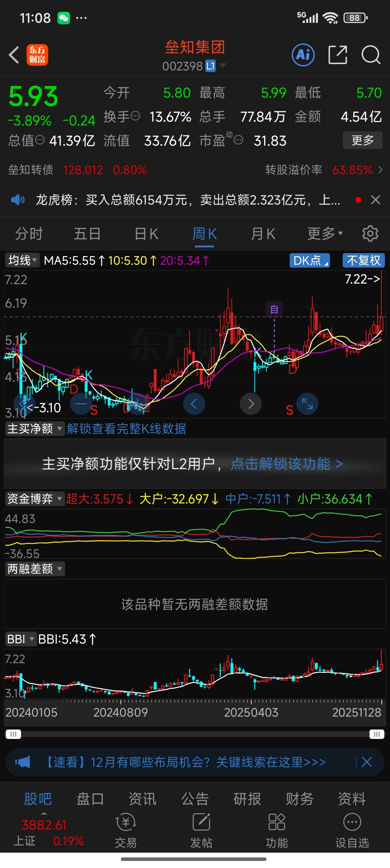Tap right handle of date range slider
The width and height of the screenshot is (390, 868).
pos(377,734)
